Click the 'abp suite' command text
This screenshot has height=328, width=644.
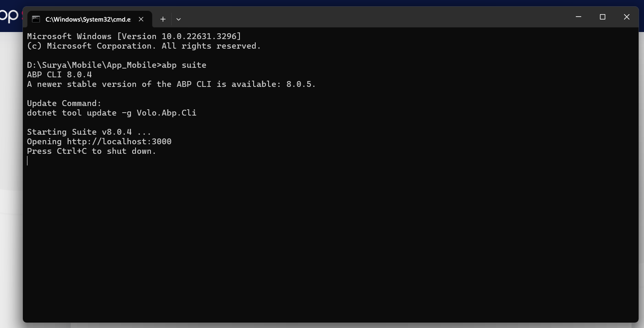tap(184, 65)
